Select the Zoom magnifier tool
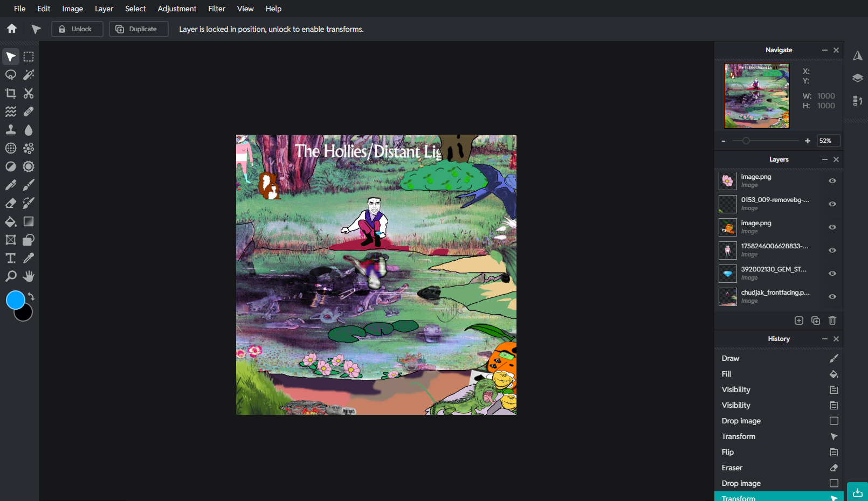The height and width of the screenshot is (501, 868). pyautogui.click(x=11, y=276)
